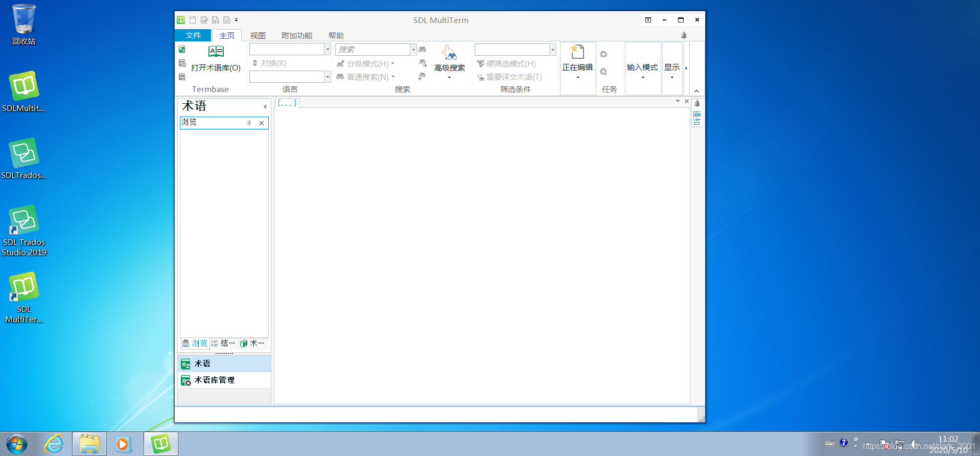Close the entry pane with the X
The width and height of the screenshot is (980, 456).
tap(687, 101)
